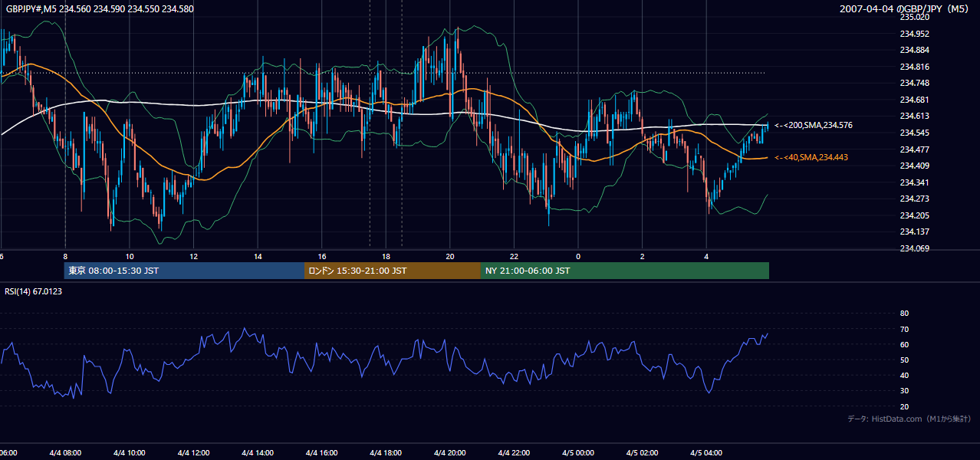Open the データ: HistData.com source credit
The height and width of the screenshot is (460, 980).
(909, 419)
